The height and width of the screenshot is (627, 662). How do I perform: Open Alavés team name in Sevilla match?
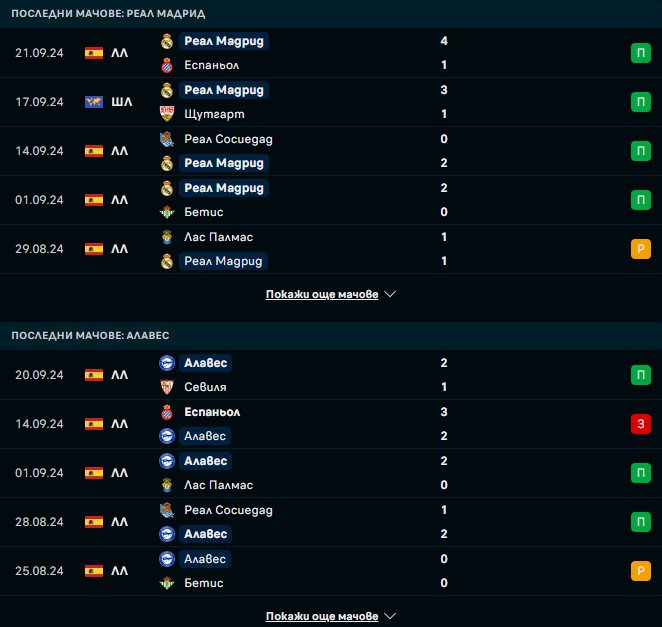(205, 363)
